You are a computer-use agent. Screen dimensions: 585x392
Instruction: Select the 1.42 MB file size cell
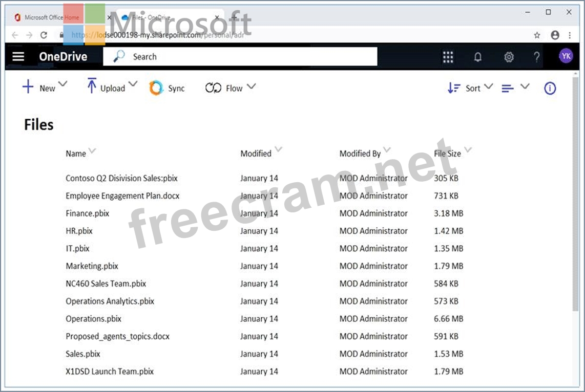pos(448,231)
